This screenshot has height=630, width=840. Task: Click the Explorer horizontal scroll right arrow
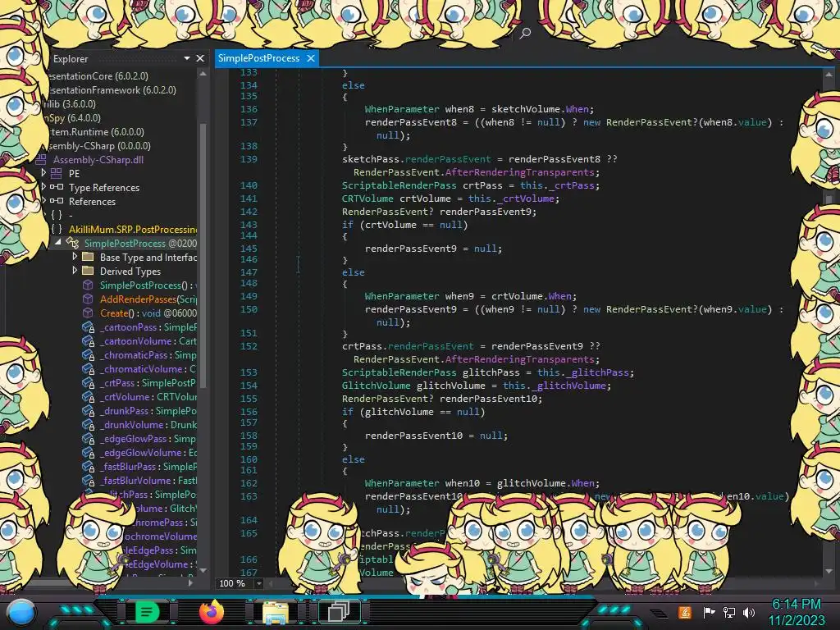pos(190,583)
